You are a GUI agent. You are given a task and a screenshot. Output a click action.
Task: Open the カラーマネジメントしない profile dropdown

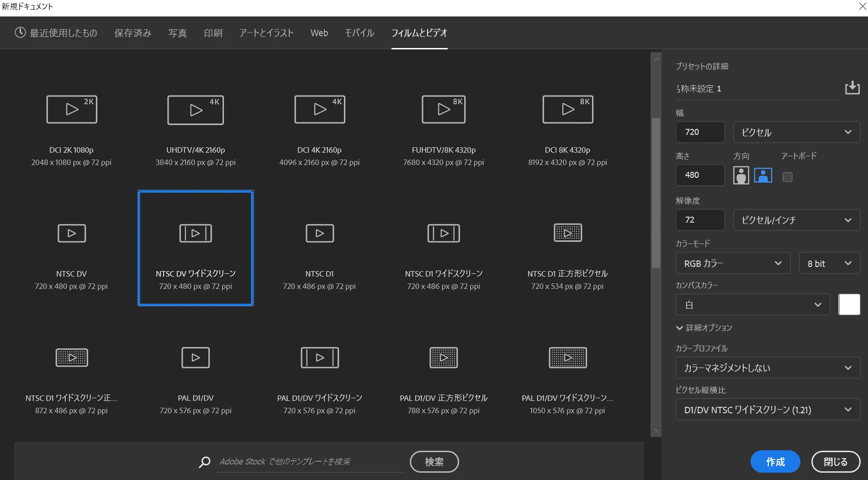tap(768, 368)
